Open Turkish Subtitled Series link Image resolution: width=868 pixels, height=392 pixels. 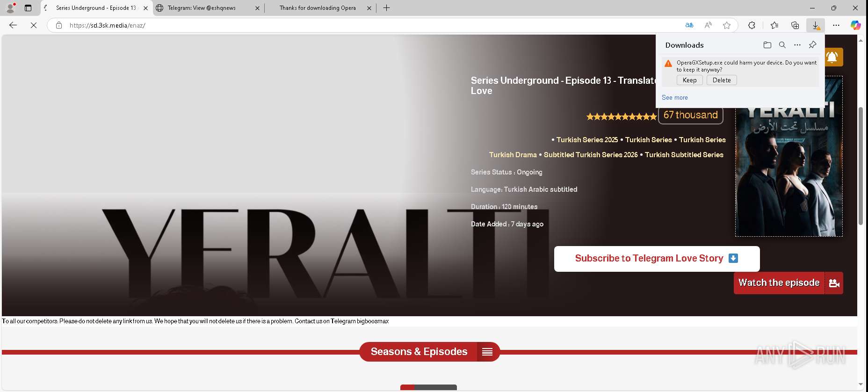pos(684,155)
